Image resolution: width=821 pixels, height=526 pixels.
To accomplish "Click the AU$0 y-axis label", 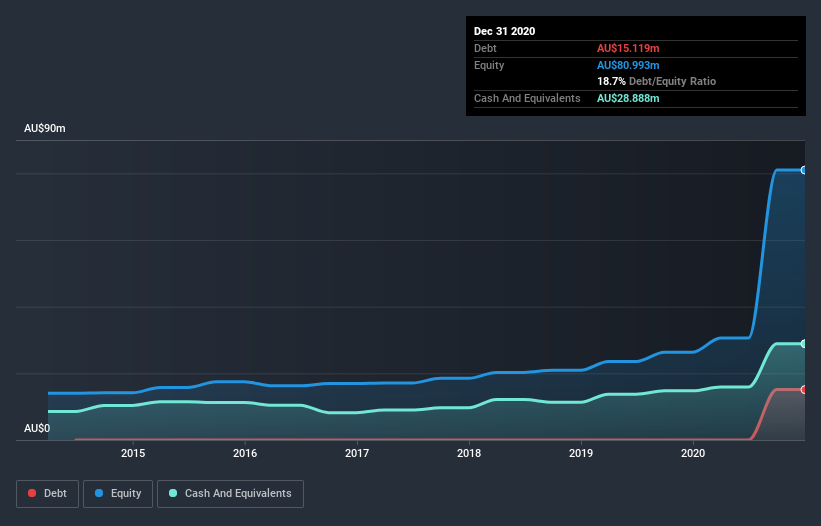I will click(x=37, y=428).
